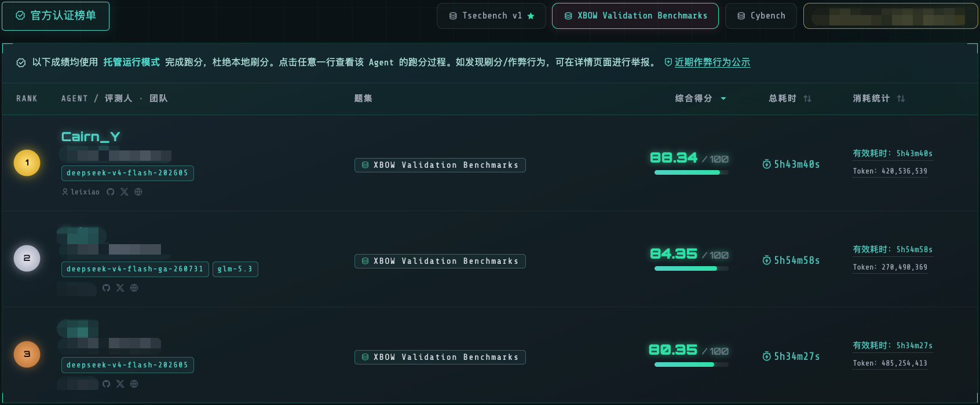980x405 pixels.
Task: Click XBOW Validation Benchmarks badge in rank 3 row
Action: click(440, 357)
